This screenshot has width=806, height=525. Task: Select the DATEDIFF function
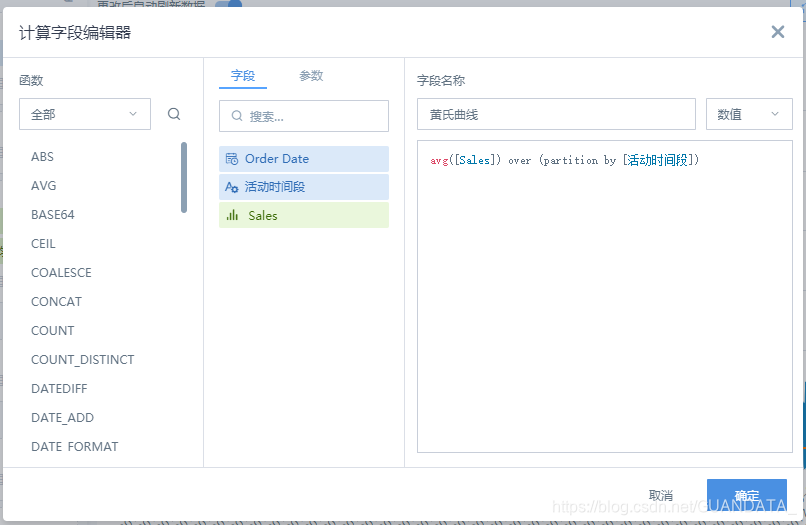click(59, 389)
